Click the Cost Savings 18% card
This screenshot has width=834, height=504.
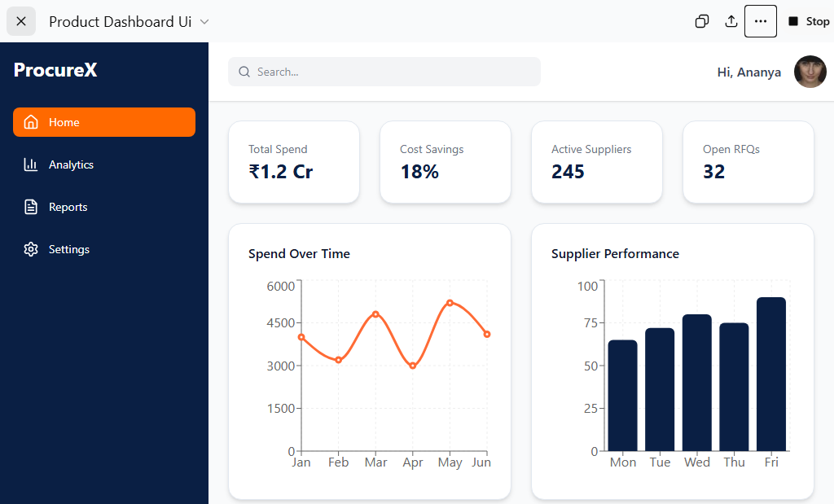(446, 162)
